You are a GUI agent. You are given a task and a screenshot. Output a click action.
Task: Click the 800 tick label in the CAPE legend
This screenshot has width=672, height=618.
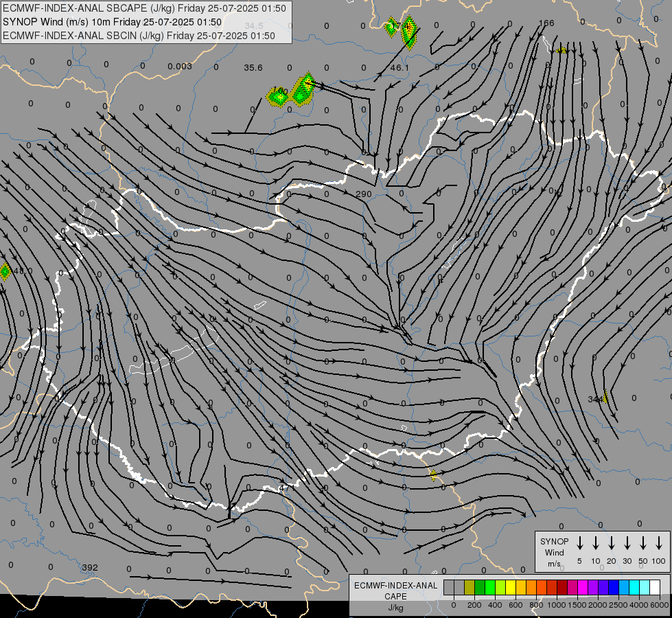[536, 605]
